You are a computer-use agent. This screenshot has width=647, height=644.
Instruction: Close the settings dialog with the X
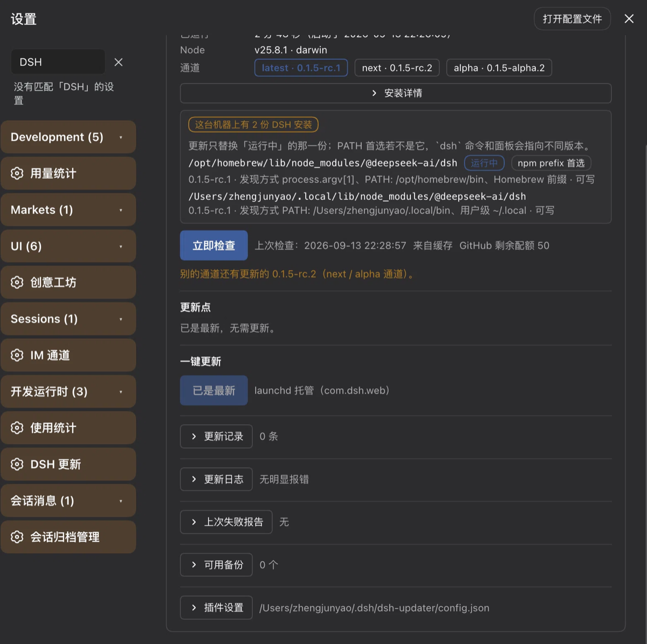(629, 19)
